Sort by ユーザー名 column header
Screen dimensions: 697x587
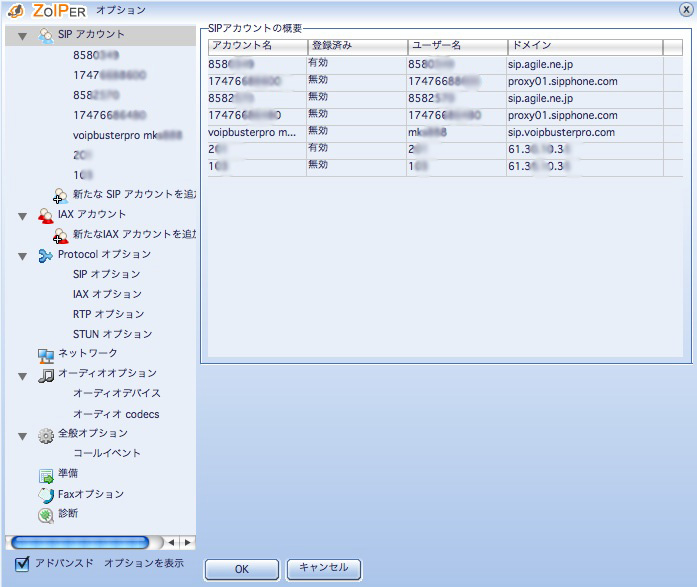pos(457,47)
